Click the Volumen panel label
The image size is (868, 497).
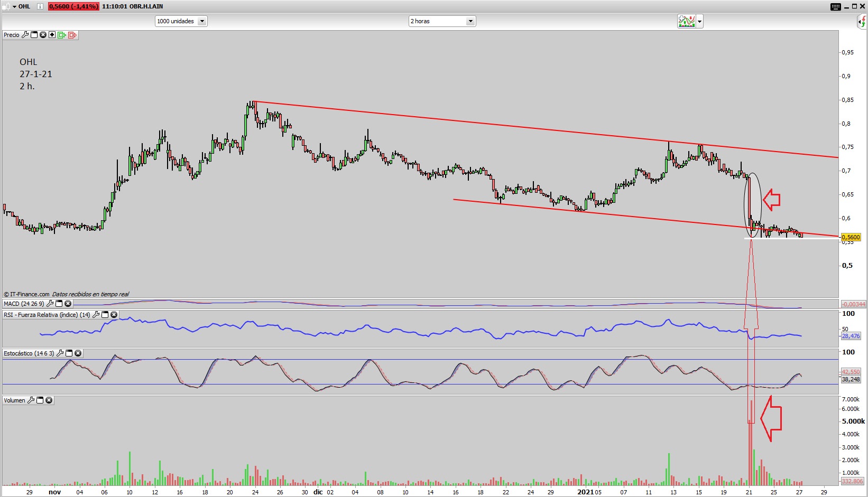[15, 400]
